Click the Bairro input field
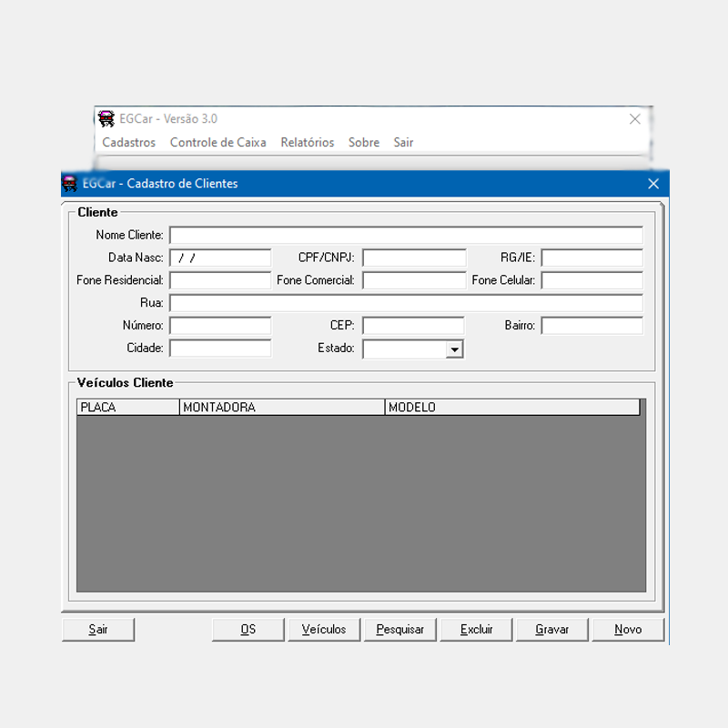Image resolution: width=728 pixels, height=728 pixels. pos(592,326)
